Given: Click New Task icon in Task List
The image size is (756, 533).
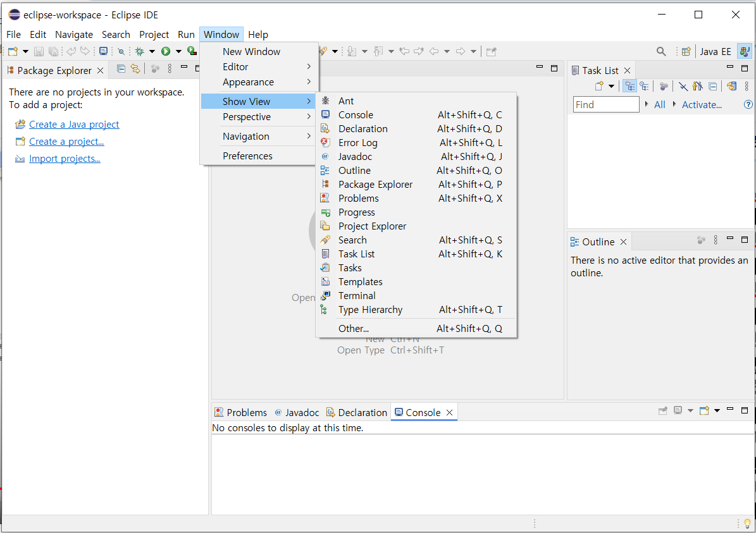Looking at the screenshot, I should click(599, 86).
